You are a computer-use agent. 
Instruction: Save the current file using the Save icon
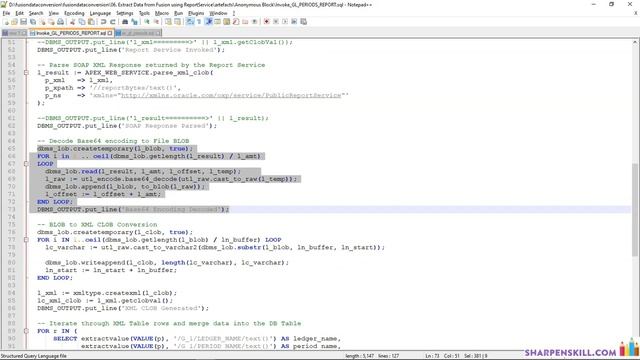(x=24, y=22)
